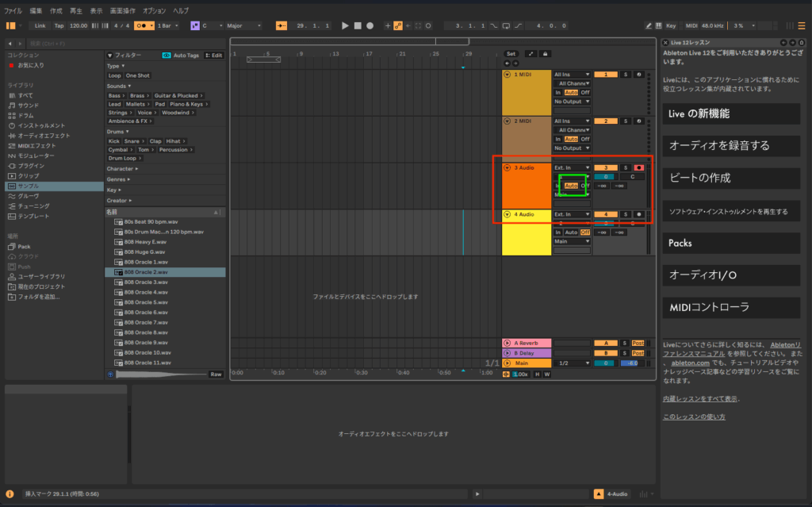The width and height of the screenshot is (812, 507).
Task: Click the lock envelopes icon beside Set
Action: click(x=544, y=54)
